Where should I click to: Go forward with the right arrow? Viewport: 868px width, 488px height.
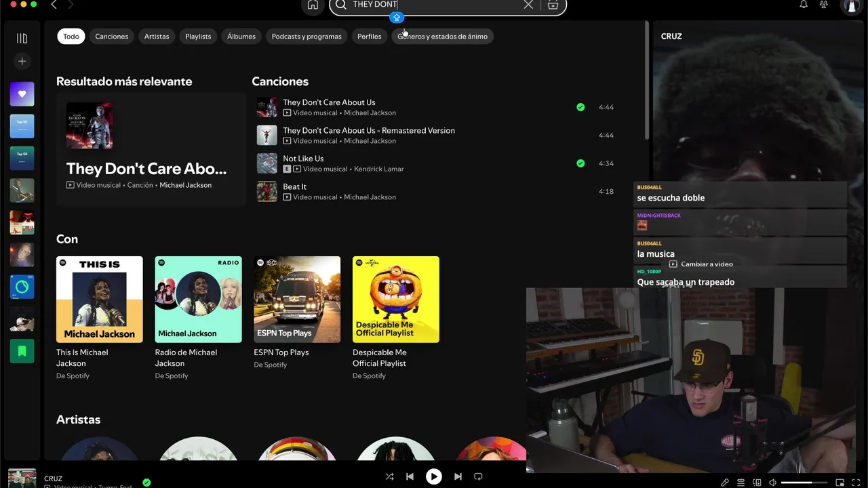[x=71, y=5]
